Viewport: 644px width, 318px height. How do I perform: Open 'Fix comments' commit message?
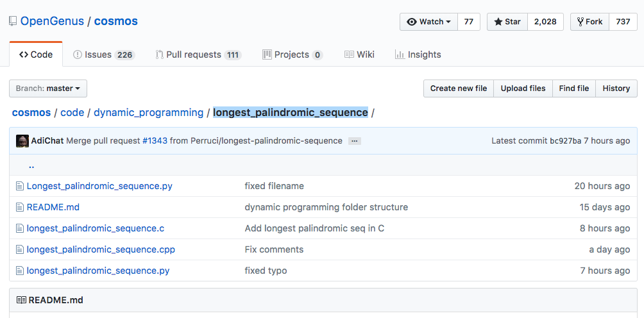tap(274, 249)
